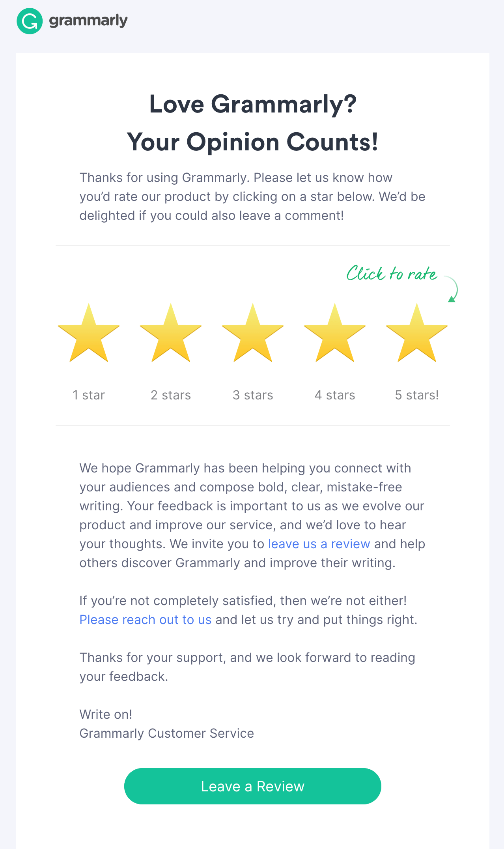504x849 pixels.
Task: Click the "Your Opinion Counts!" headline line
Action: tap(253, 142)
